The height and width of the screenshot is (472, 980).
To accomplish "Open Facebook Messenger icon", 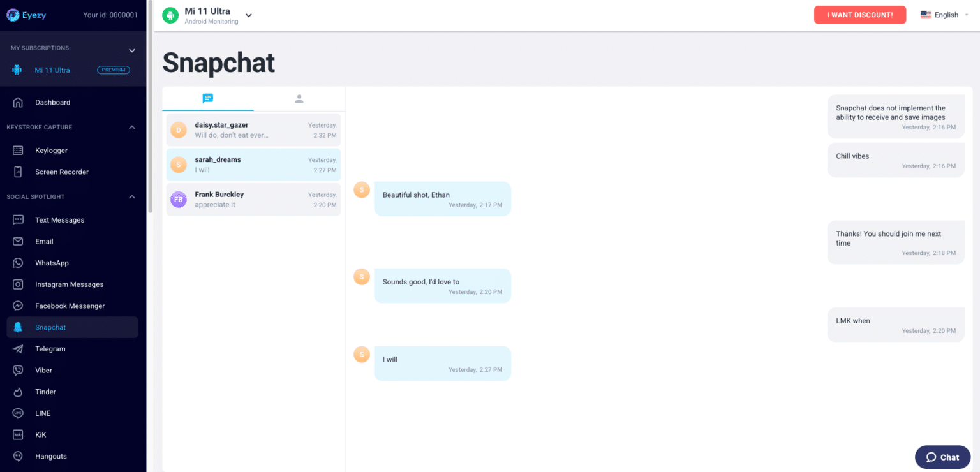I will 18,306.
